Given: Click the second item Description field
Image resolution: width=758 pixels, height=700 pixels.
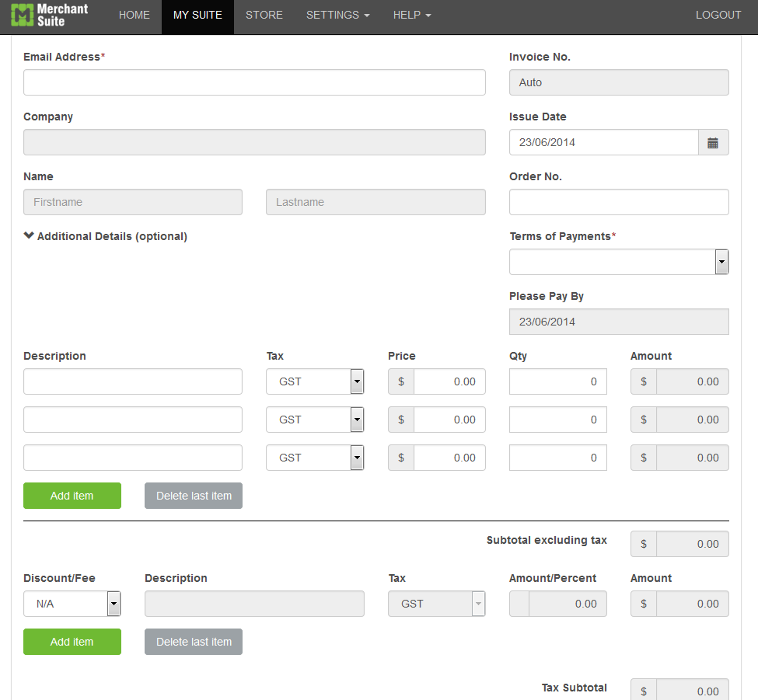Looking at the screenshot, I should tap(133, 420).
